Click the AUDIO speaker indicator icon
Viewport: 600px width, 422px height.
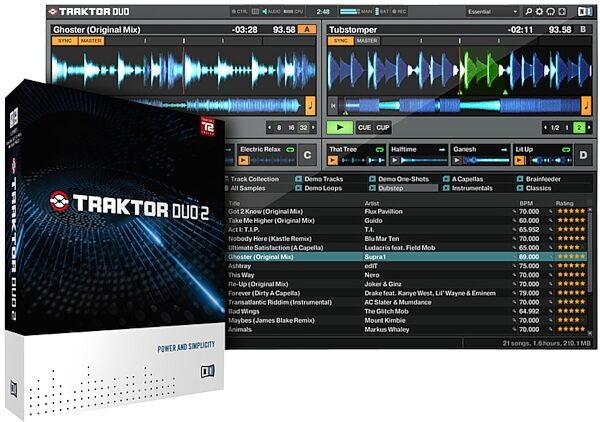[x=264, y=11]
